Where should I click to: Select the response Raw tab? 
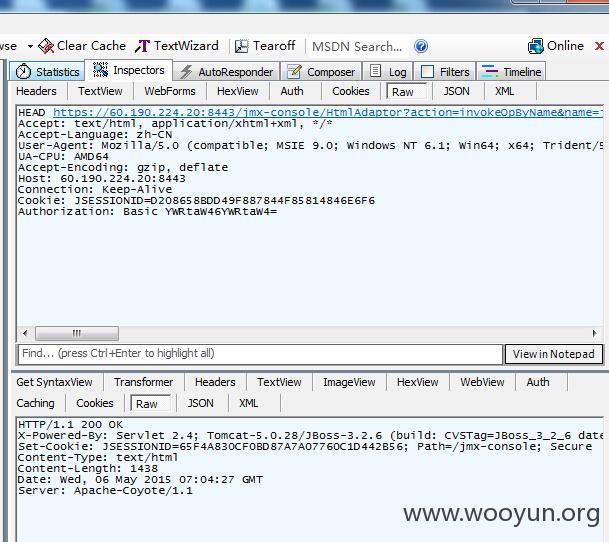tap(151, 404)
